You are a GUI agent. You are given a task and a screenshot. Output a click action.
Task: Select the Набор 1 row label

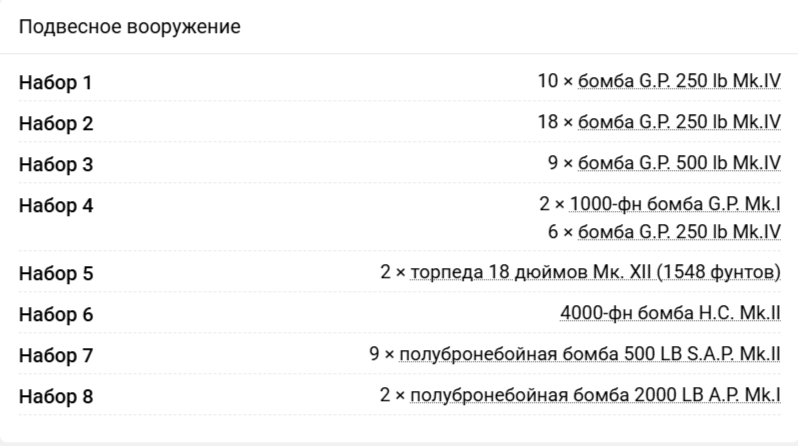point(55,82)
